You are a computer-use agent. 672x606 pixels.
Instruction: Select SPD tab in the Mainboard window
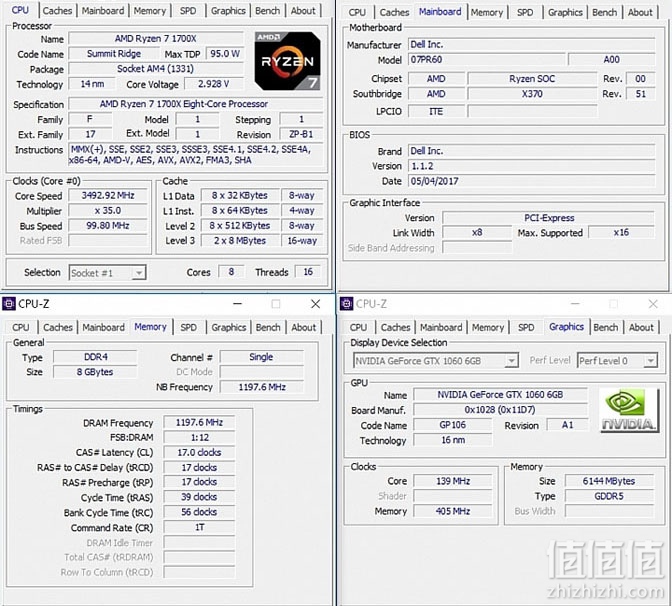tap(525, 12)
